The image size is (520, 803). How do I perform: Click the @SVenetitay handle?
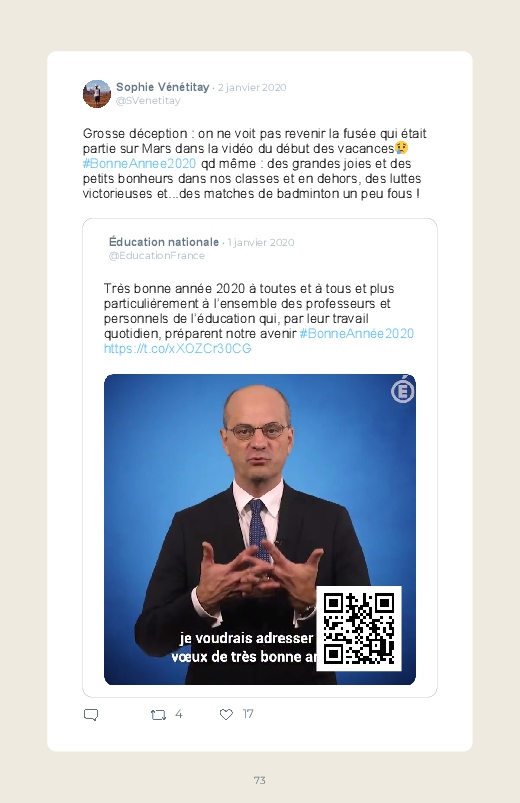[148, 101]
